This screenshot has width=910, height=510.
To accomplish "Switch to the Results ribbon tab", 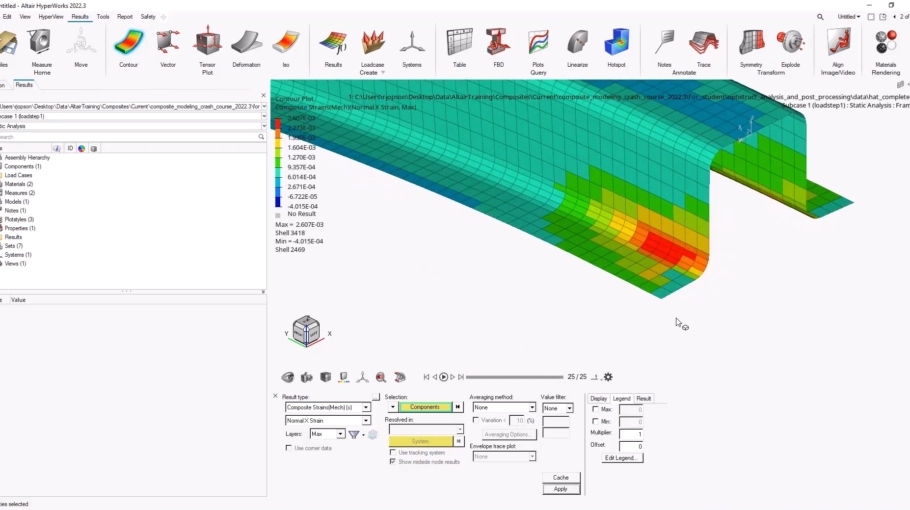I will pyautogui.click(x=80, y=17).
